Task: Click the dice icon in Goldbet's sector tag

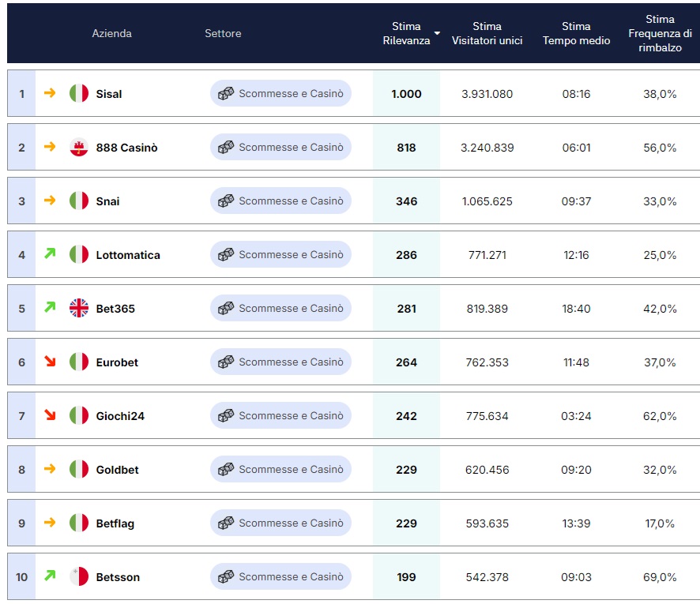Action: [x=226, y=469]
